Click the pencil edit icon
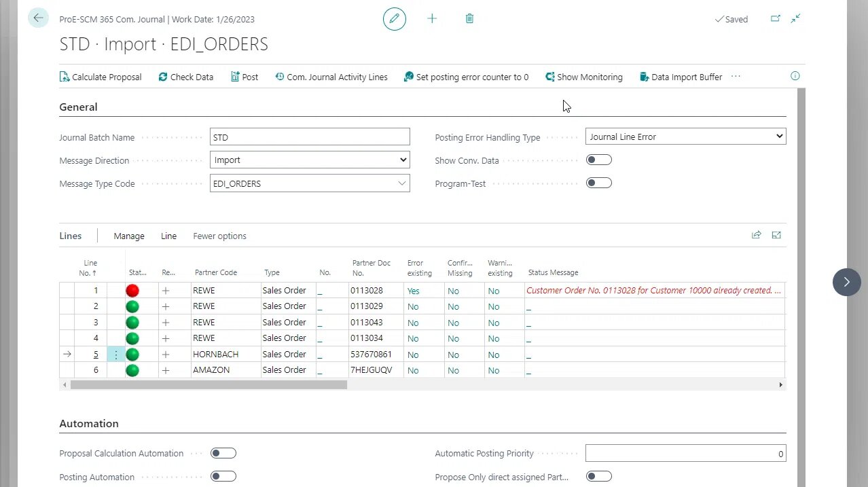 (x=394, y=19)
